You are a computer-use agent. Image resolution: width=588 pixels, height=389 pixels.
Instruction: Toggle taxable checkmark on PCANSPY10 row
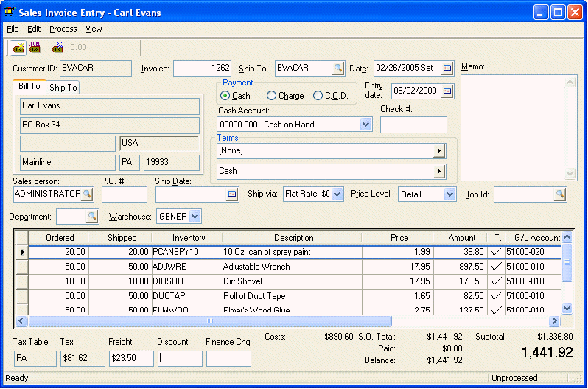[x=496, y=252]
